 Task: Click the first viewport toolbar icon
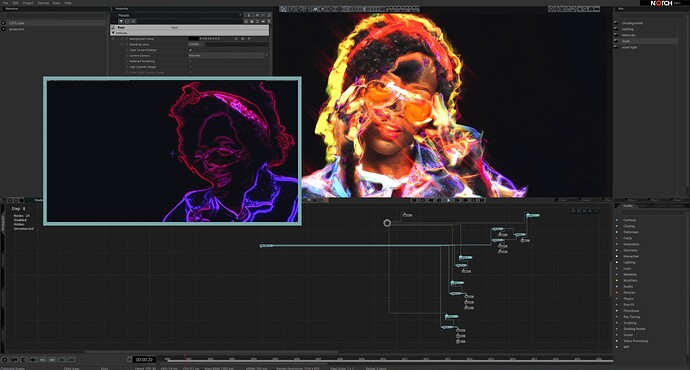click(x=283, y=9)
